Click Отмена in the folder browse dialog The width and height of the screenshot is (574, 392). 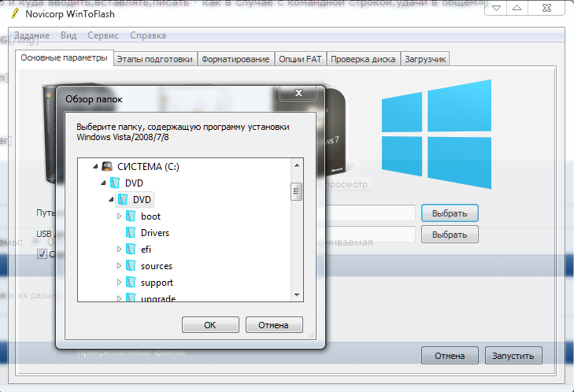(x=273, y=325)
